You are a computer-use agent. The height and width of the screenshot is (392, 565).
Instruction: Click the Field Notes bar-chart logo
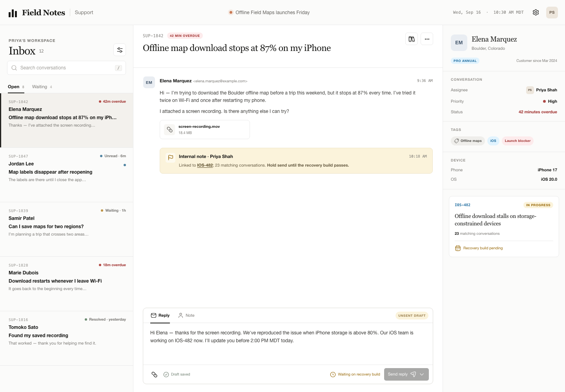click(x=13, y=13)
